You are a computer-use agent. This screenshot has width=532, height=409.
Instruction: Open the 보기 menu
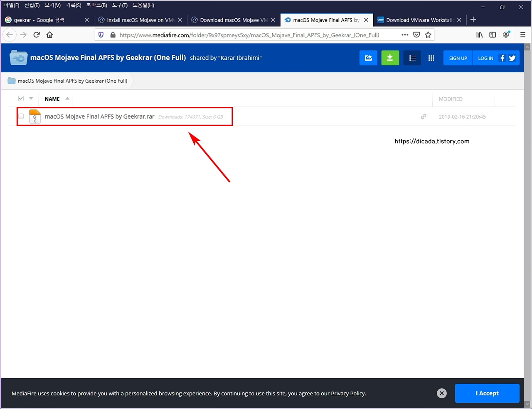click(52, 5)
